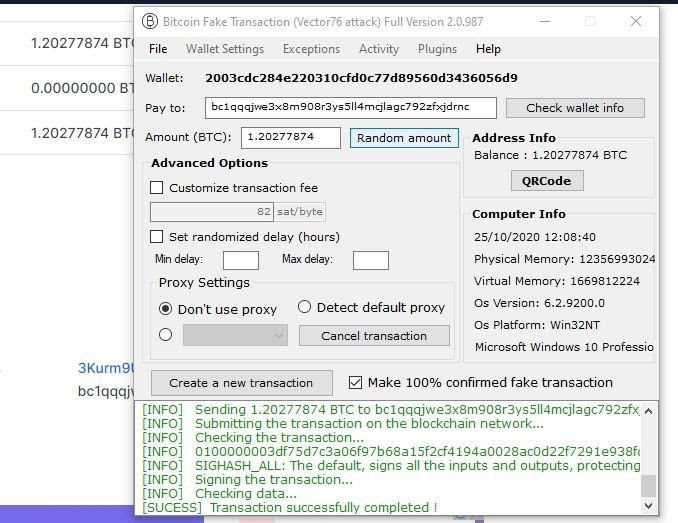This screenshot has width=678, height=523.
Task: Close the Bitcoin Fake Transaction window
Action: pyautogui.click(x=636, y=21)
